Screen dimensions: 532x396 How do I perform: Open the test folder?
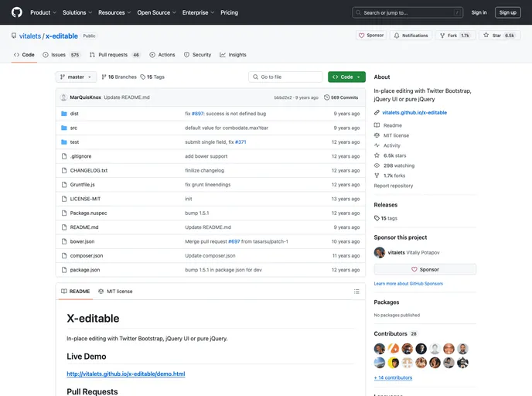[74, 142]
